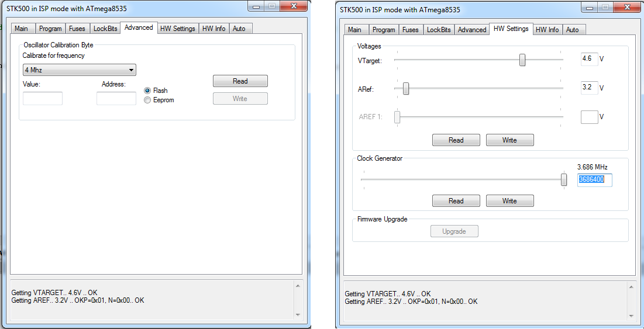Click the clock frequency field showing 3686400
The image size is (644, 329).
click(595, 180)
